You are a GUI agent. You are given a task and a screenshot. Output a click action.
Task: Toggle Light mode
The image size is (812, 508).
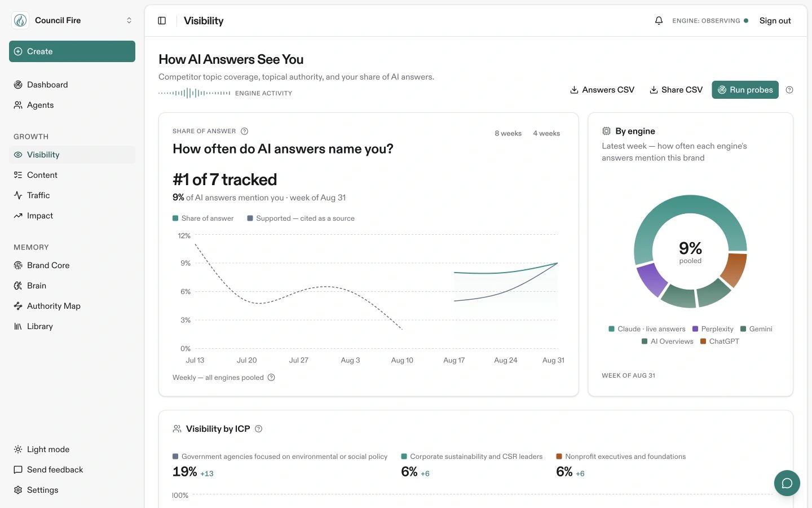[x=72, y=449]
